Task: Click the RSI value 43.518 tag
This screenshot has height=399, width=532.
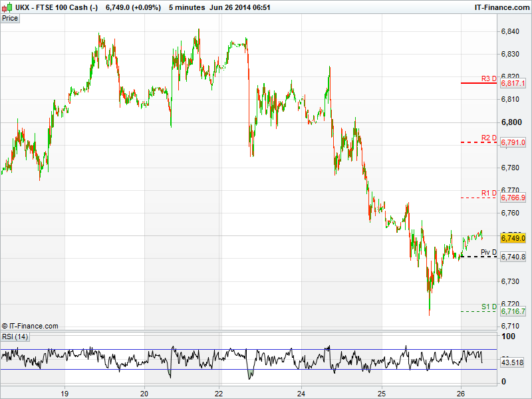Action: click(x=513, y=362)
